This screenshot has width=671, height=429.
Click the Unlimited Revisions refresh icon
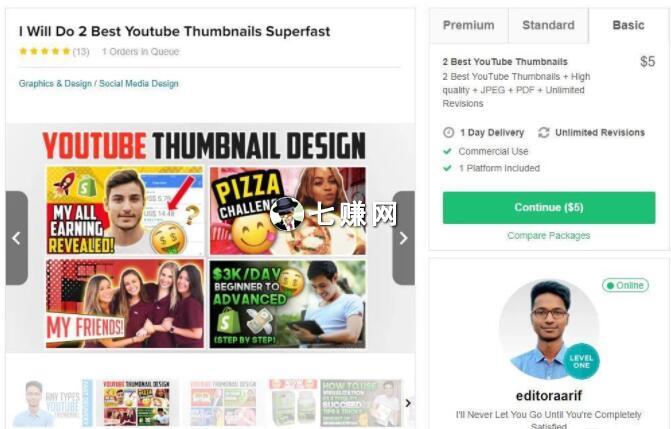click(543, 133)
